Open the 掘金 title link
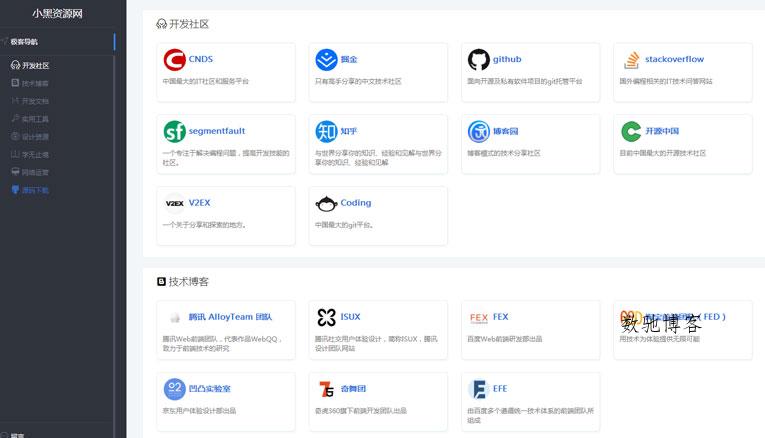 [349, 59]
